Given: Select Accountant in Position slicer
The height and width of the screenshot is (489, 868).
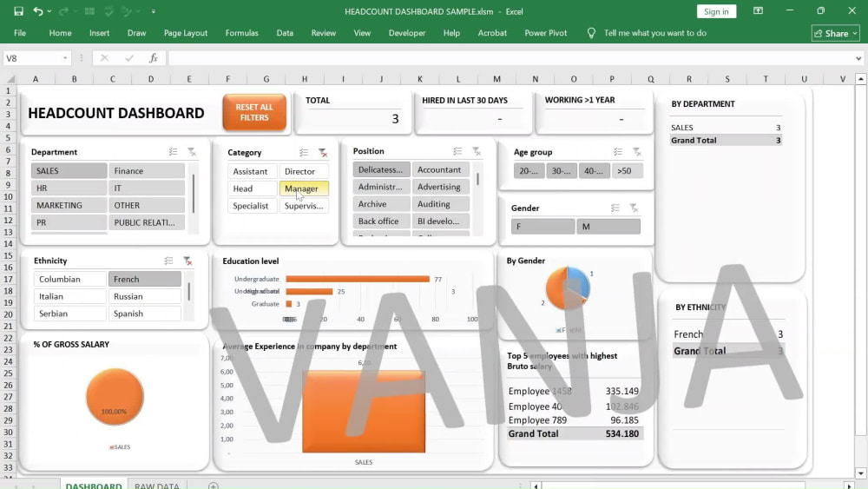Looking at the screenshot, I should [x=441, y=169].
